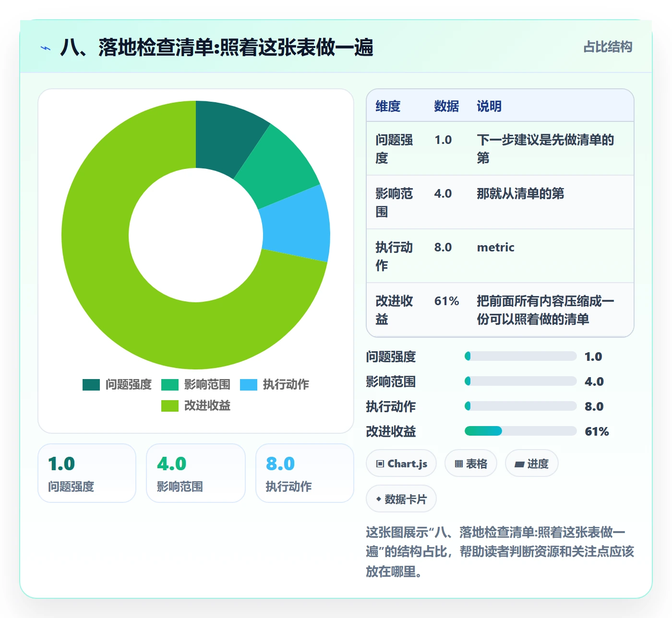The image size is (672, 618).
Task: Click the 61% value in the table
Action: pyautogui.click(x=446, y=301)
